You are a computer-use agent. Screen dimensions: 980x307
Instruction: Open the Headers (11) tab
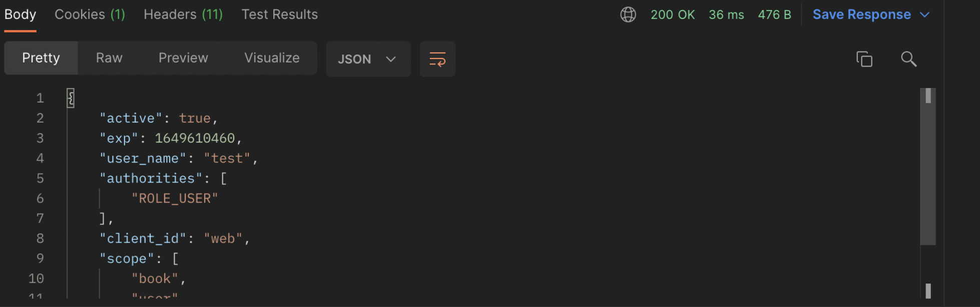[x=183, y=14]
